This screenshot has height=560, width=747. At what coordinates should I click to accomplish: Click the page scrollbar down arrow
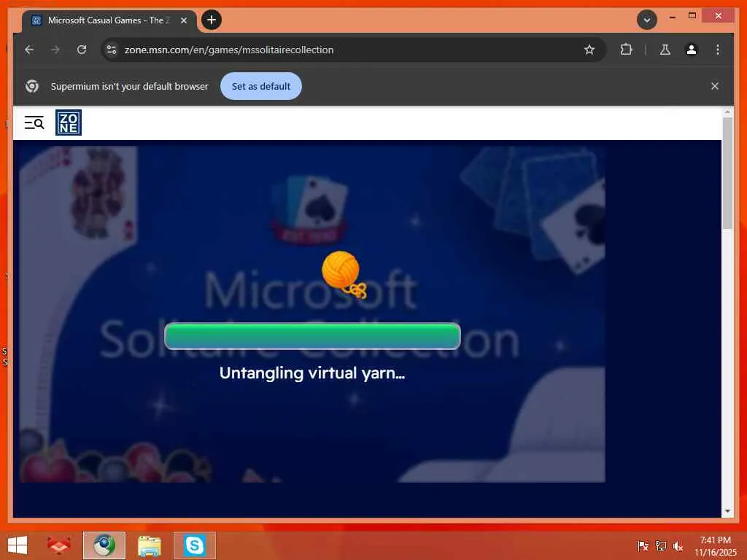coord(727,511)
